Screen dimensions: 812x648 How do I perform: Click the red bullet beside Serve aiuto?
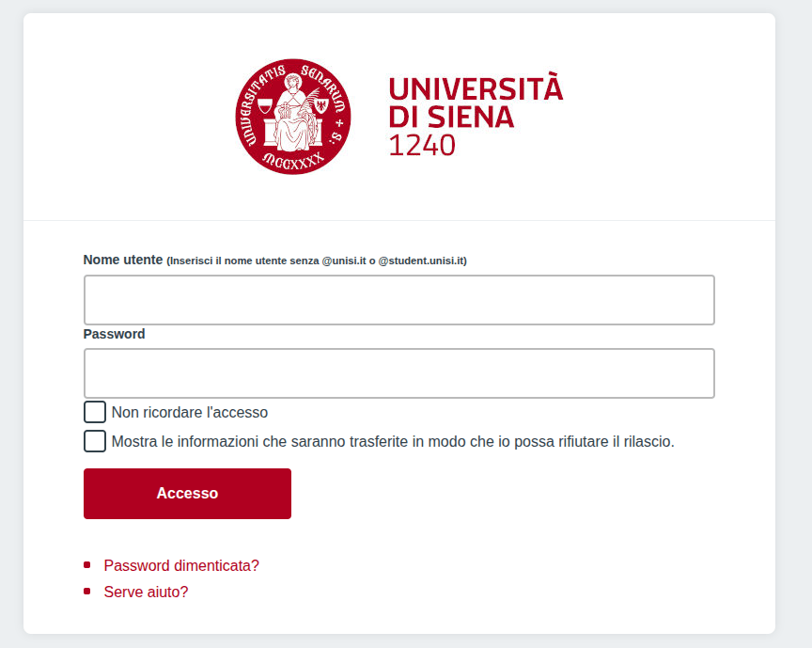point(87,592)
